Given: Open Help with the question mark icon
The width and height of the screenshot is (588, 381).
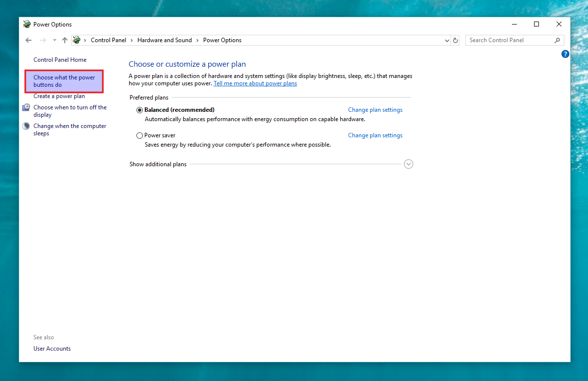Looking at the screenshot, I should (x=565, y=54).
